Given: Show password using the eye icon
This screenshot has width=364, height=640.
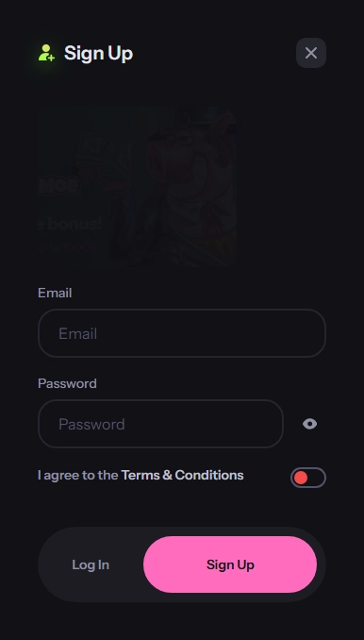Looking at the screenshot, I should [310, 424].
